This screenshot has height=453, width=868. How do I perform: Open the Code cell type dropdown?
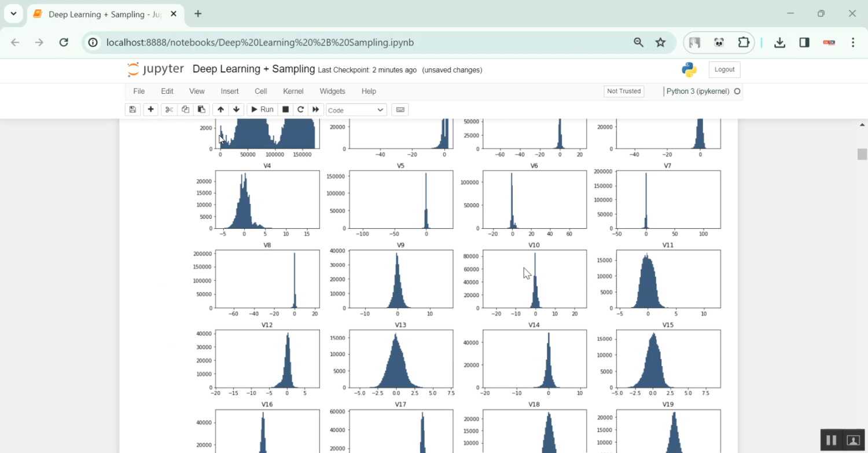pos(356,110)
